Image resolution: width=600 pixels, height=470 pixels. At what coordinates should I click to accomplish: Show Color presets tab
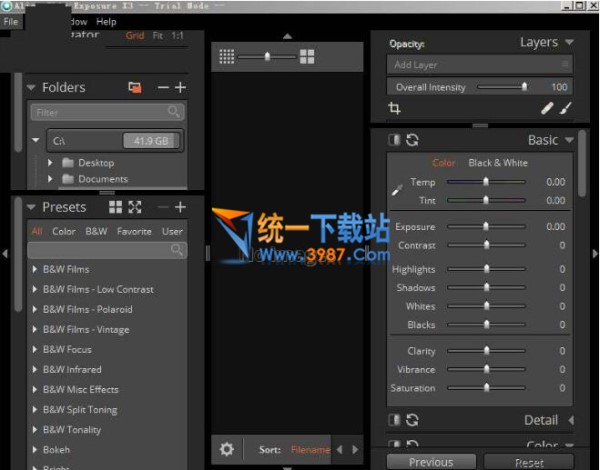(64, 231)
